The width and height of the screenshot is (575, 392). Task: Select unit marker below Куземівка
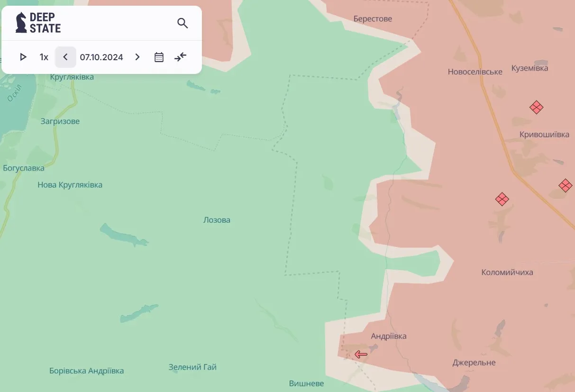coord(536,107)
